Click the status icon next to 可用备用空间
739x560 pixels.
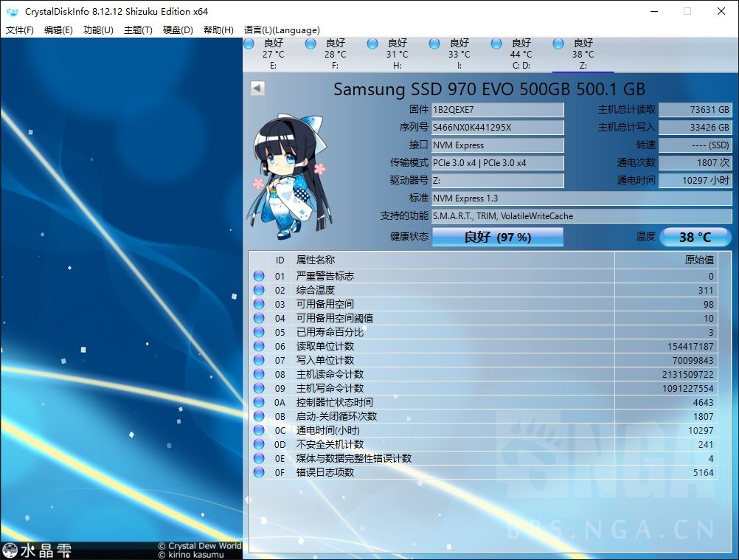tap(259, 304)
